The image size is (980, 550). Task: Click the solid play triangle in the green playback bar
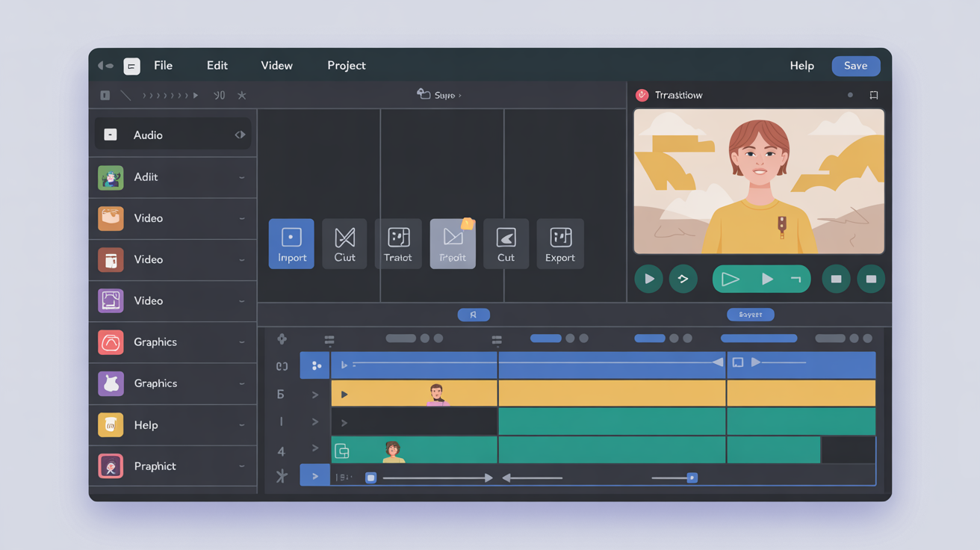[767, 279]
